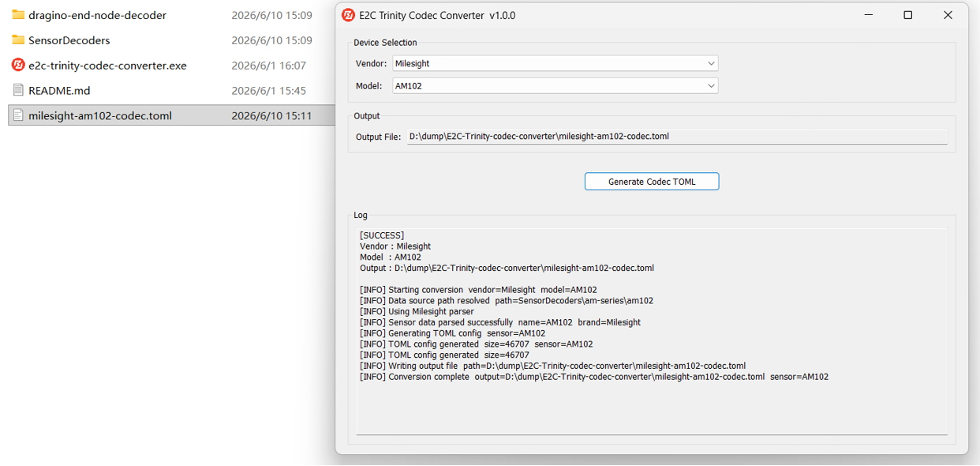Select the dragino-end-node-decoder folder name
Screen dimensions: 980x466
pos(97,15)
